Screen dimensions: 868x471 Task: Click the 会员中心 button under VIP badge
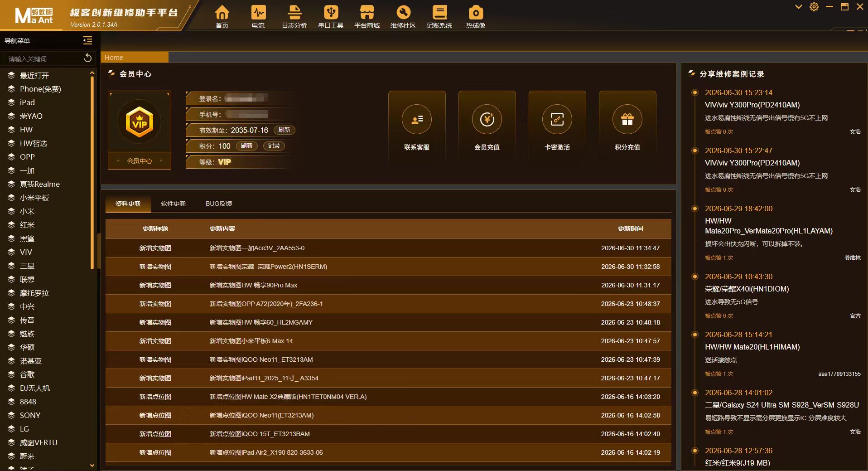point(140,161)
